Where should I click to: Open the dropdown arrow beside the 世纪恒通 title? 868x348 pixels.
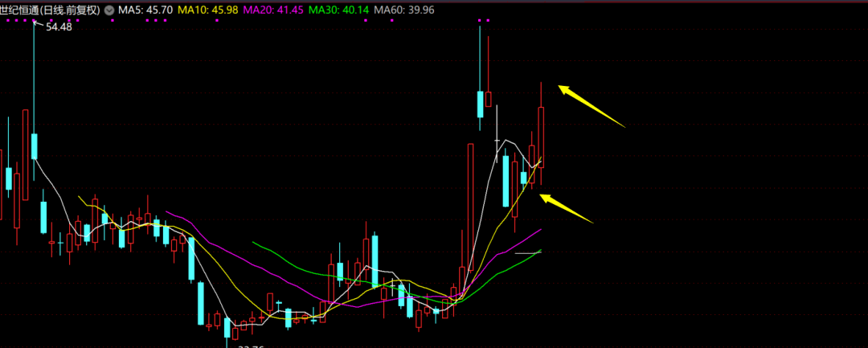108,10
